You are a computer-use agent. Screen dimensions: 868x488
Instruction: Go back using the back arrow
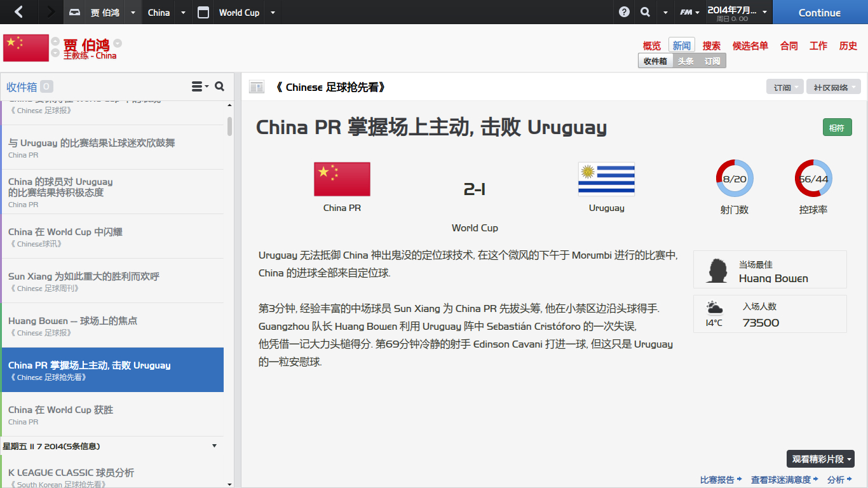18,12
